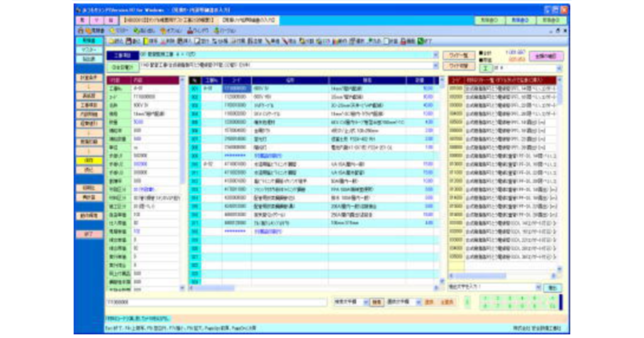Click the red printer icon in the toolbar
The height and width of the screenshot is (338, 644).
[403, 40]
